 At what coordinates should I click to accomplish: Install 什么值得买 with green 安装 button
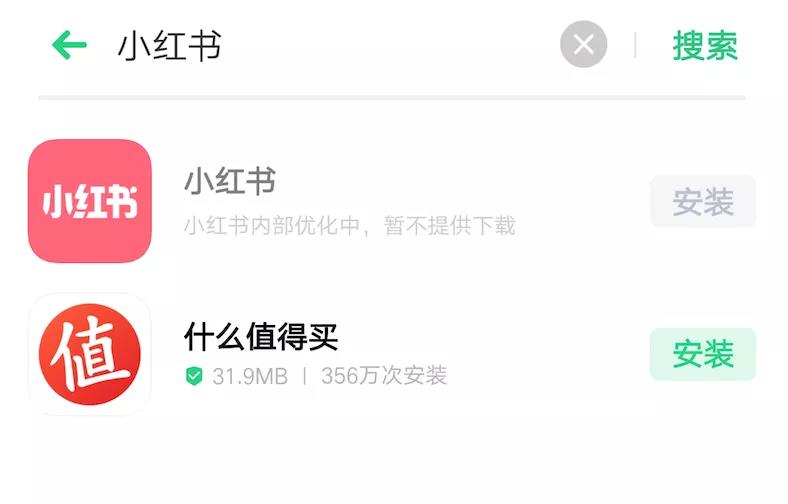(x=703, y=354)
